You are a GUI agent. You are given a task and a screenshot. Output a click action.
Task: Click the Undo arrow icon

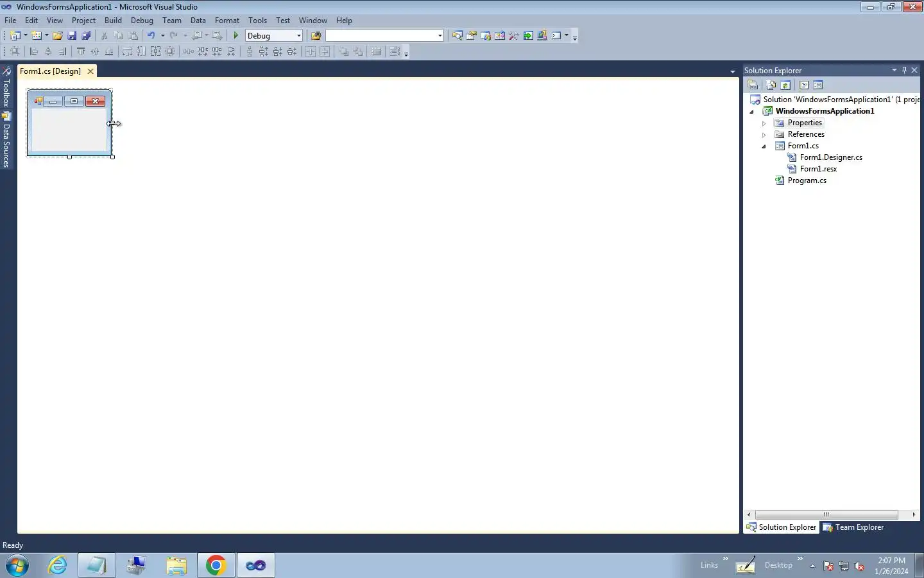[x=151, y=36]
